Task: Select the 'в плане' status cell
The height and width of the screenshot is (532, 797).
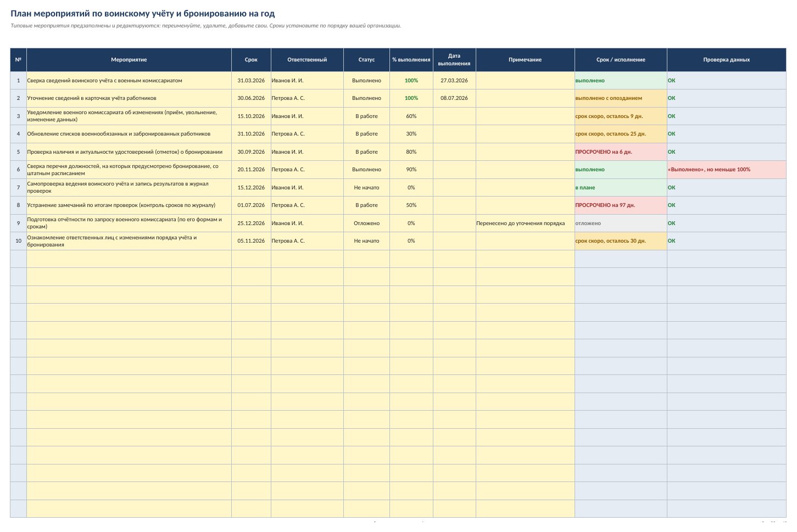Action: pos(621,188)
